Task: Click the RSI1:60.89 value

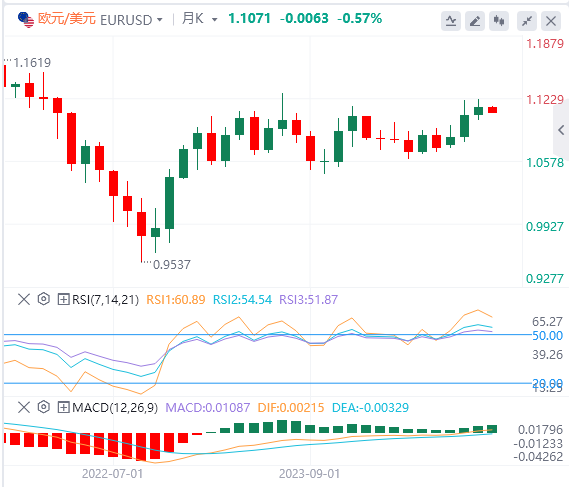Action: tap(176, 300)
